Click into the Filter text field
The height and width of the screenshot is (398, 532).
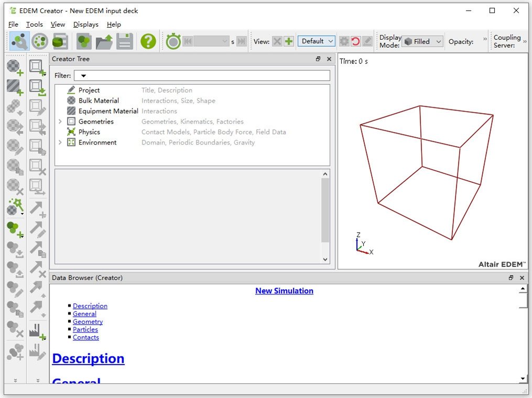[202, 75]
